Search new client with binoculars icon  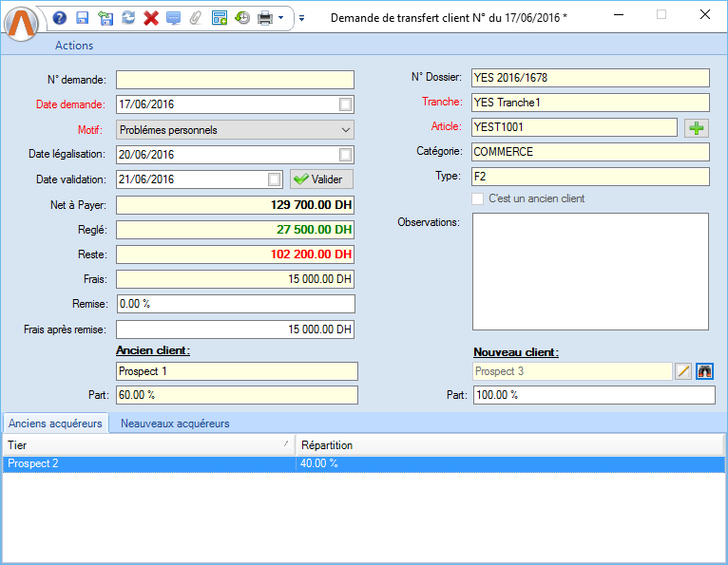704,371
